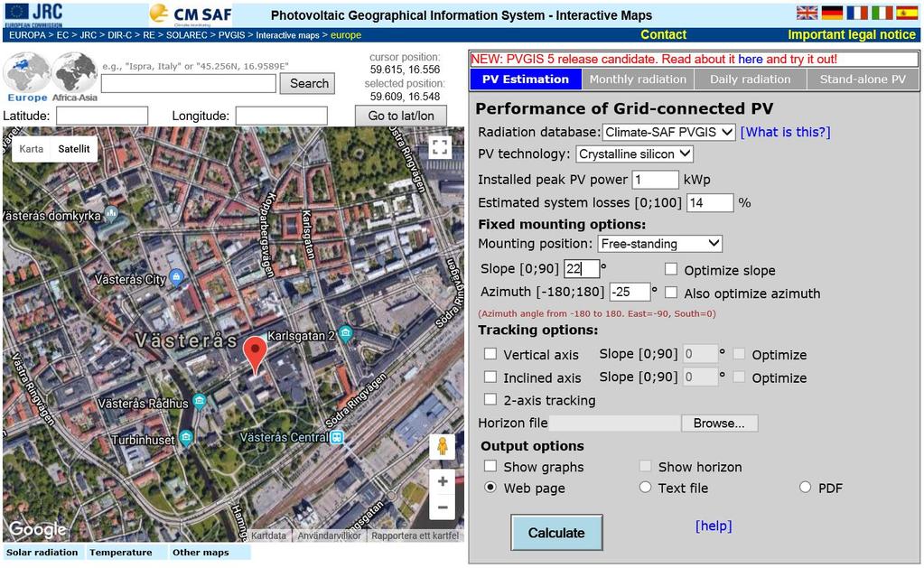Click Västerås City shopping marker

click(x=175, y=276)
